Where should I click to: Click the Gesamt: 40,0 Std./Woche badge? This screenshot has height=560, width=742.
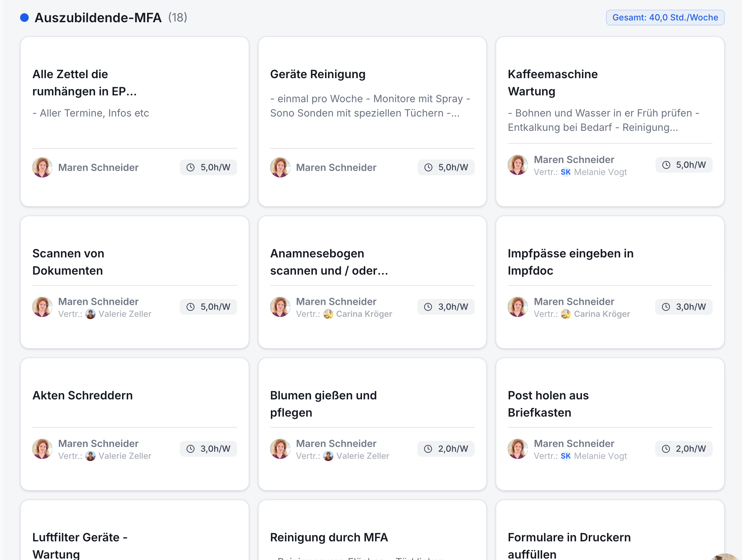[665, 18]
